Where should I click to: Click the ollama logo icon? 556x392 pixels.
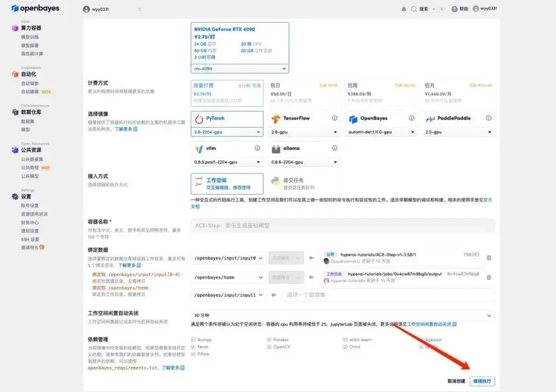276,149
